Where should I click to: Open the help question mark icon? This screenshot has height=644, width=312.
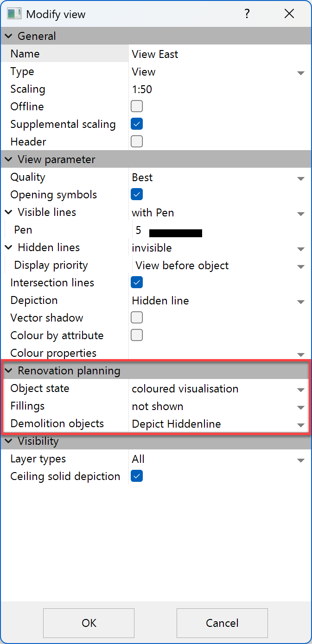point(247,14)
